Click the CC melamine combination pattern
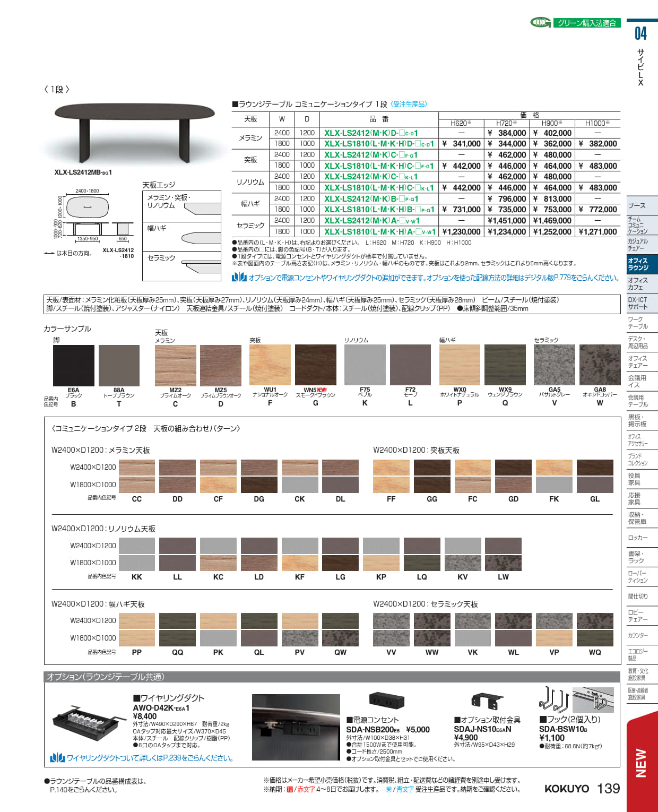 [137, 476]
